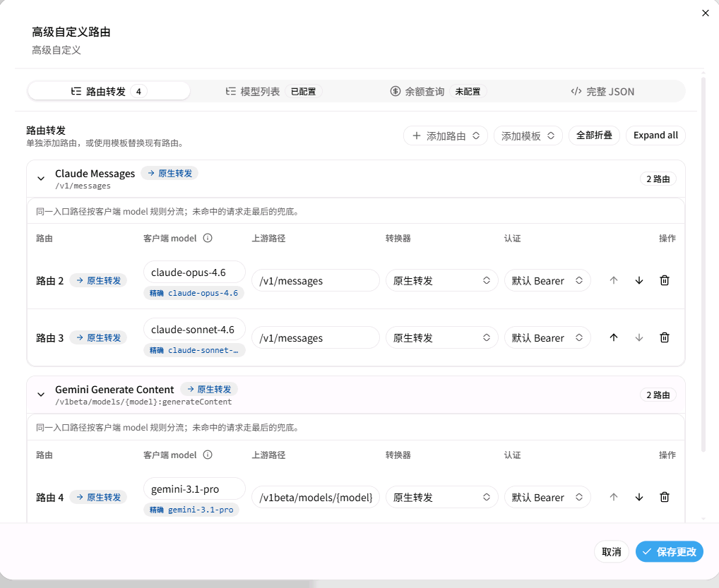Viewport: 719px width, 588px height.
Task: Click the 2 路由 count on Gemini Generate Content
Action: point(658,395)
